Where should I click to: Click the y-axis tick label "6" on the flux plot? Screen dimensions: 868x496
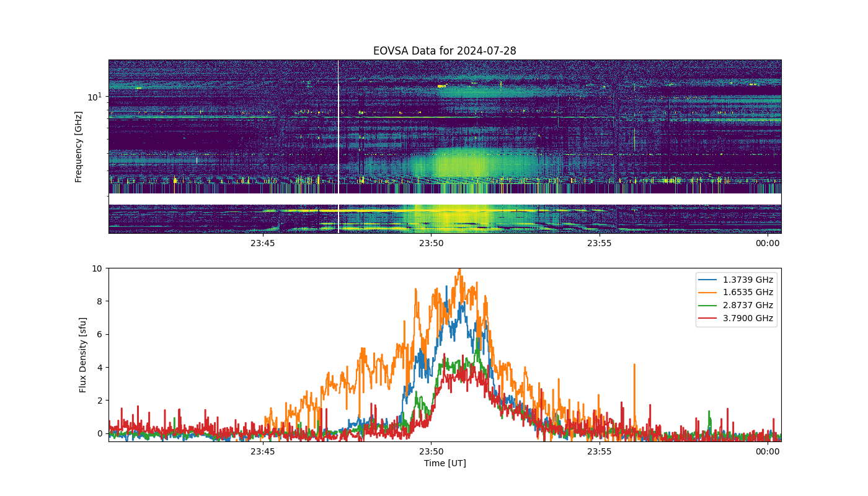[x=100, y=334]
